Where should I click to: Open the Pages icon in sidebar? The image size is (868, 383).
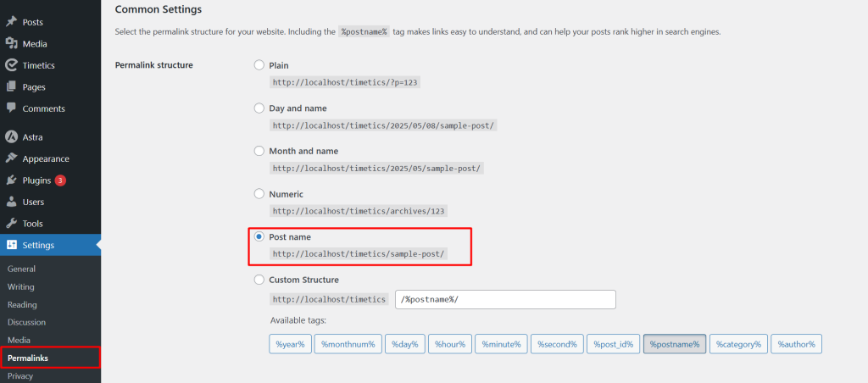[x=11, y=87]
